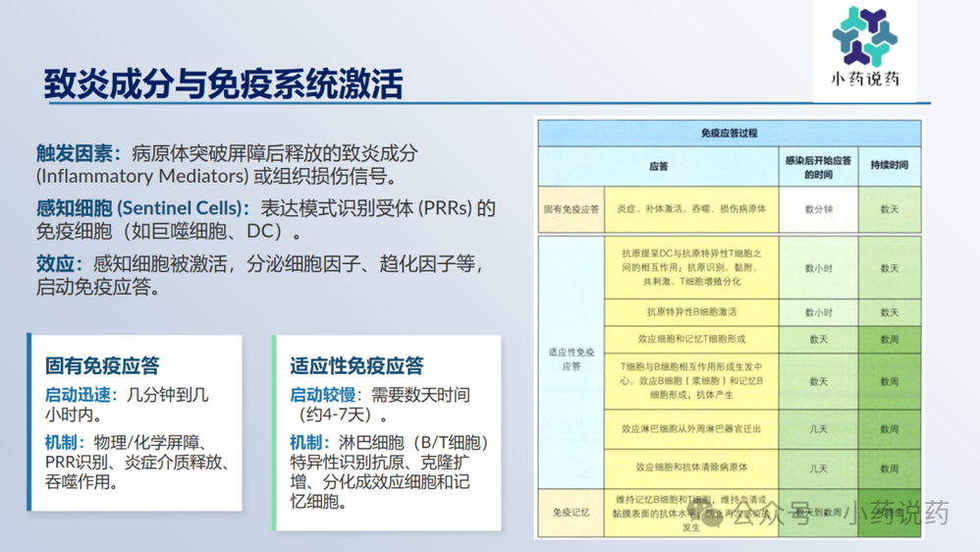Click the "持续时间" column header
The height and width of the screenshot is (552, 980).
889,165
